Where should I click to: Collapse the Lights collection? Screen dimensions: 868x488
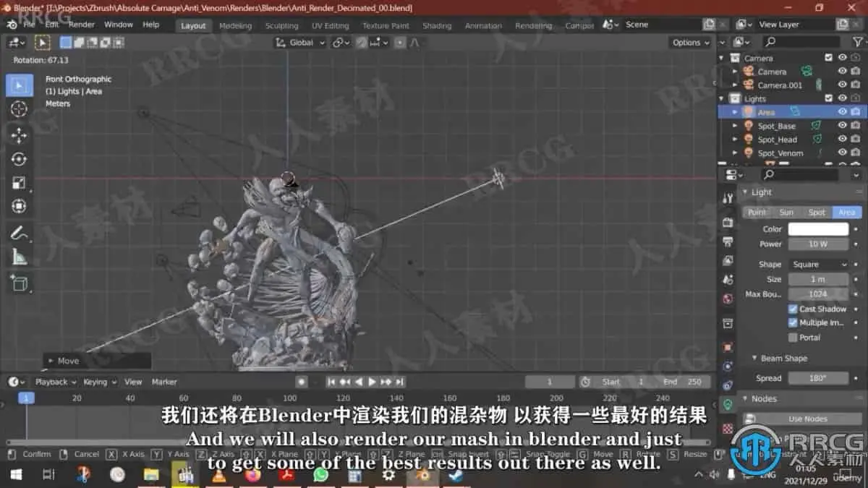pos(722,98)
